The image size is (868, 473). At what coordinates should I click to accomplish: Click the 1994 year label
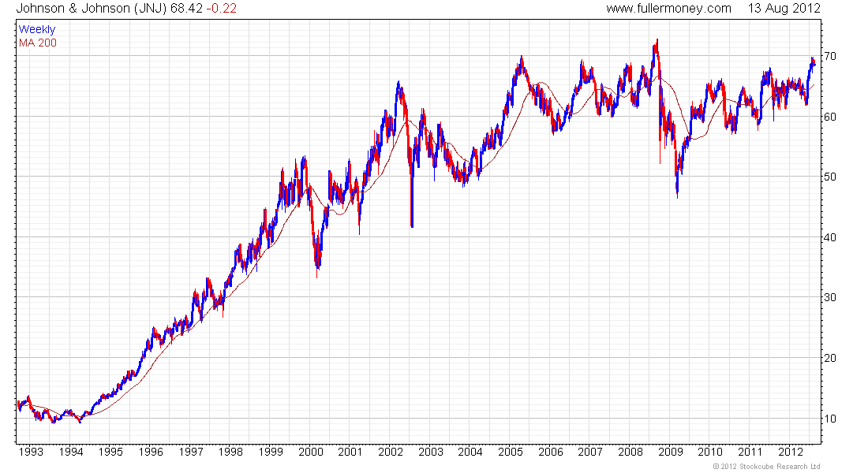(70, 452)
